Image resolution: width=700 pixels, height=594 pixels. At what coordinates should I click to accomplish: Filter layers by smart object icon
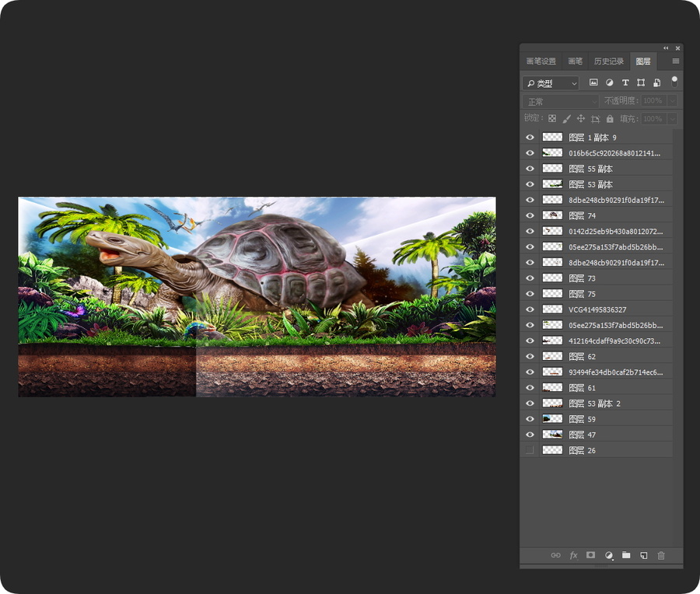tap(656, 82)
